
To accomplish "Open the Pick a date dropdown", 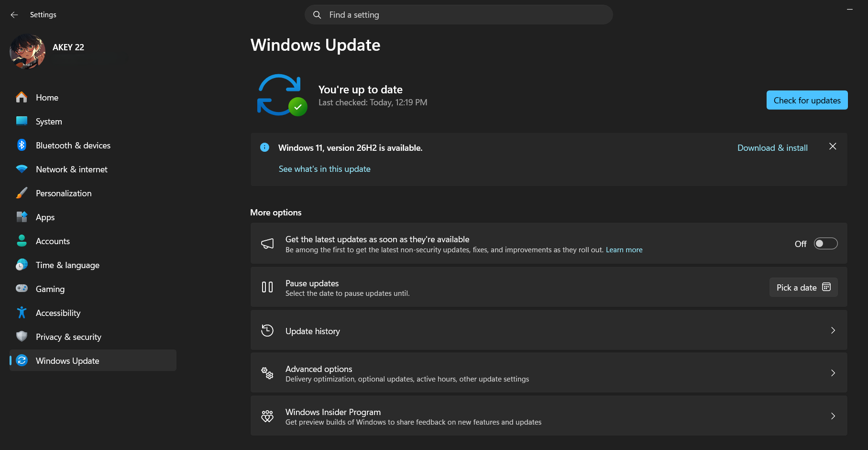I will point(803,287).
